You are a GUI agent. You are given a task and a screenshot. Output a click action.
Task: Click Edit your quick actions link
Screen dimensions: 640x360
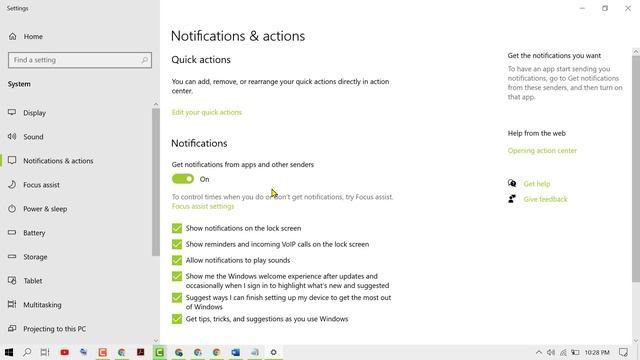(x=207, y=112)
